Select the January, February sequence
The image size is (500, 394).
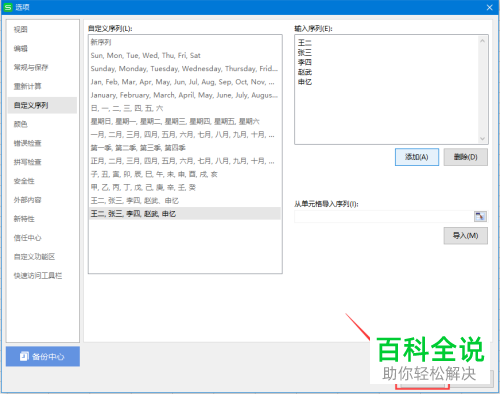tap(185, 95)
